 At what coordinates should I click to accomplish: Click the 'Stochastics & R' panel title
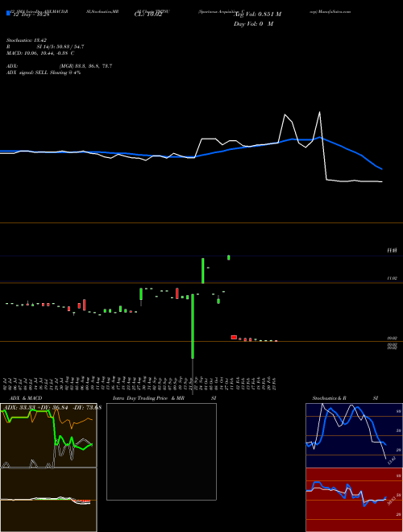point(330,398)
